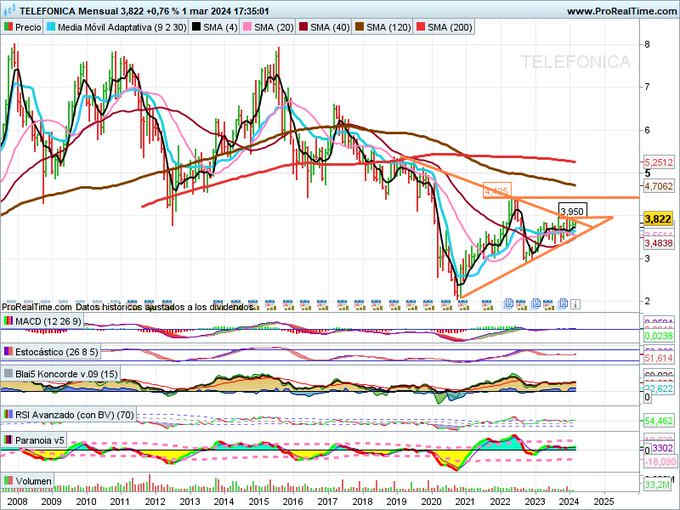Image resolution: width=680 pixels, height=510 pixels.
Task: Click the 8 value on price axis
Action: pyautogui.click(x=647, y=44)
